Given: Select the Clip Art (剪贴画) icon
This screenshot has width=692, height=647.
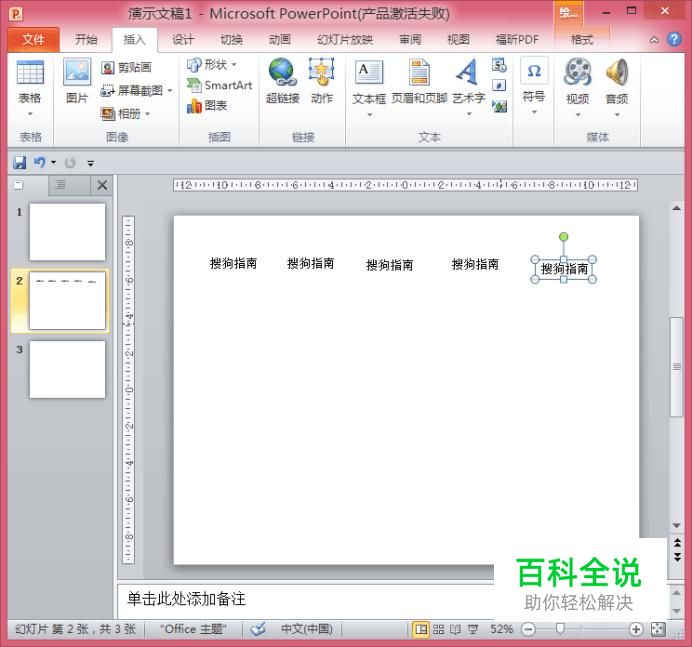Looking at the screenshot, I should point(126,67).
